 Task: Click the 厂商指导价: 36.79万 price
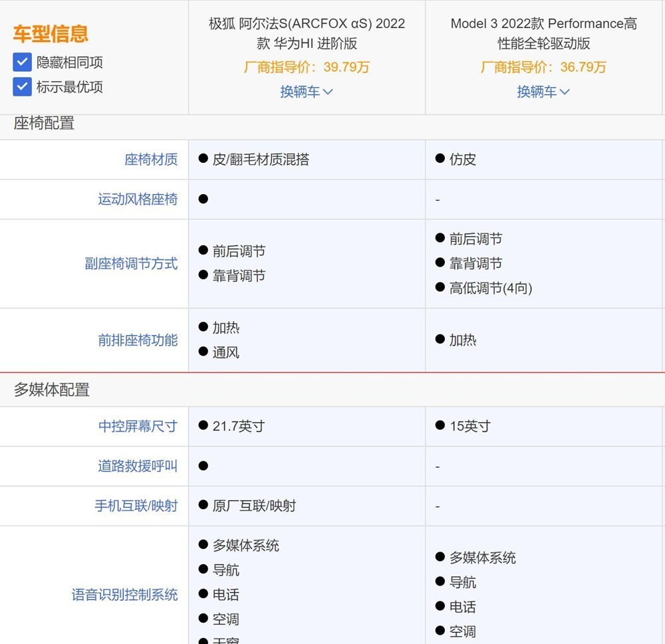pos(543,67)
